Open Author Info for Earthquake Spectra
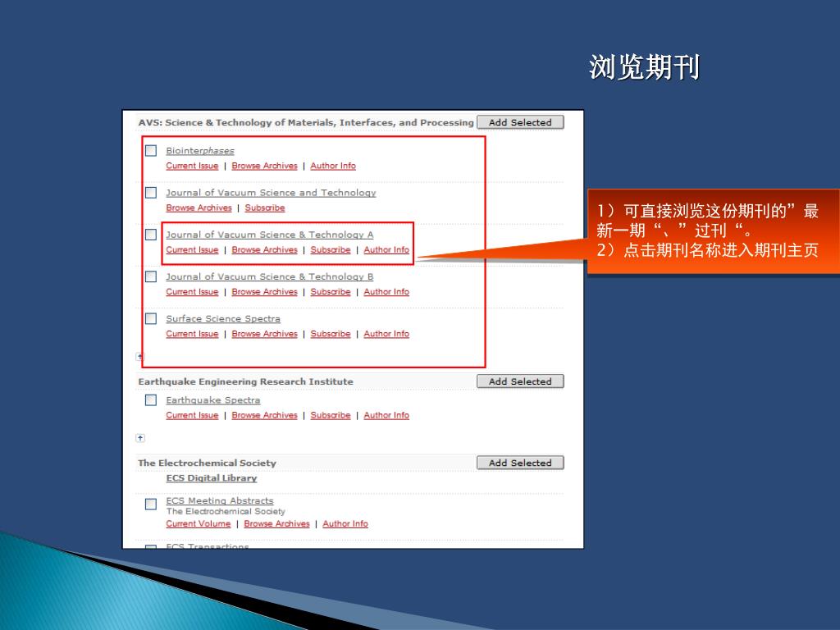 point(386,415)
